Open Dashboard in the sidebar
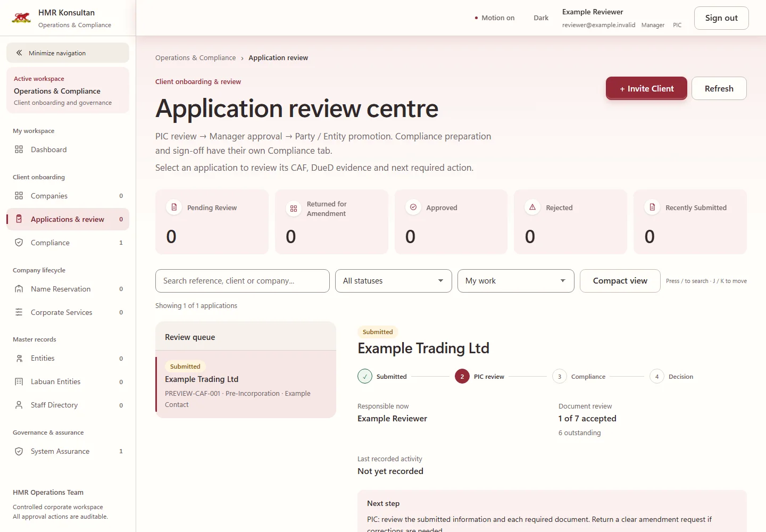Image resolution: width=766 pixels, height=532 pixels. coord(68,149)
